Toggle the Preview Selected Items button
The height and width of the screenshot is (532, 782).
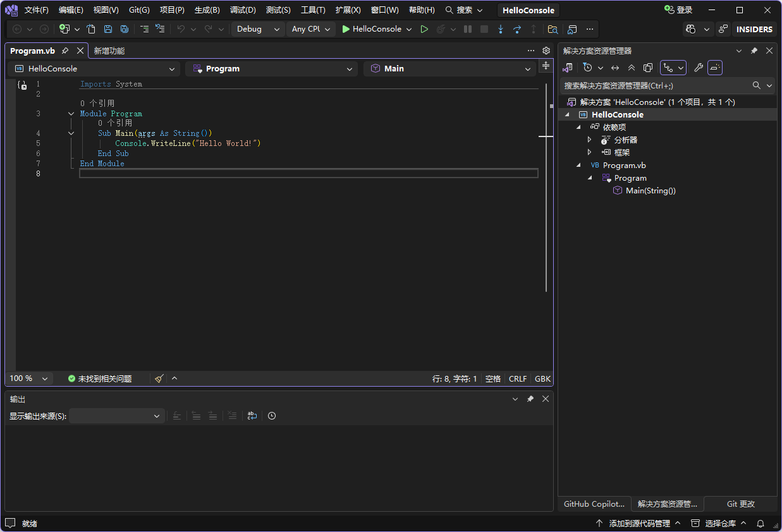715,68
